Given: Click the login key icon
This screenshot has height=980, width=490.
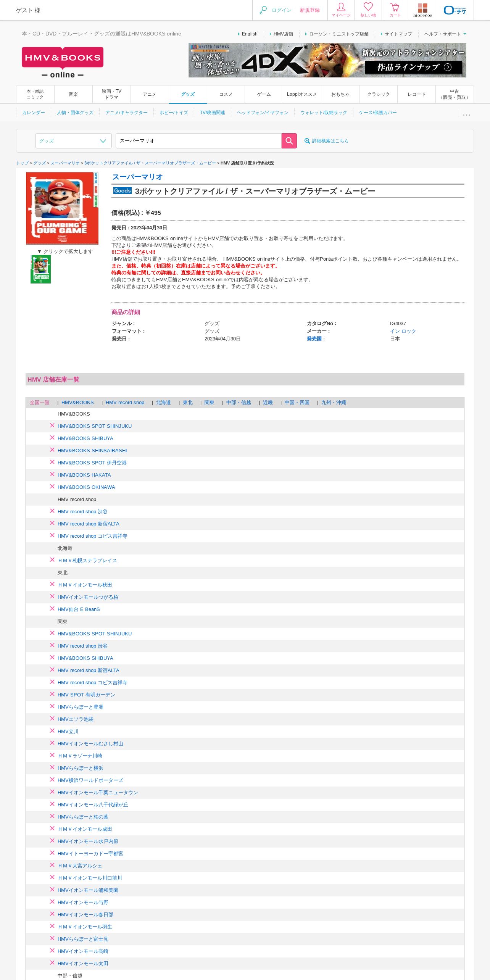Looking at the screenshot, I should [263, 10].
